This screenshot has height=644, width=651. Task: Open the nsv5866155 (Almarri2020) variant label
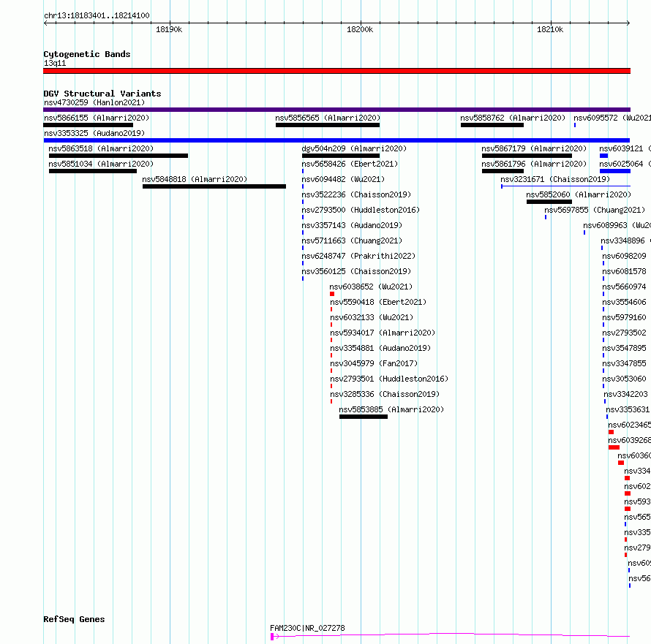point(97,118)
